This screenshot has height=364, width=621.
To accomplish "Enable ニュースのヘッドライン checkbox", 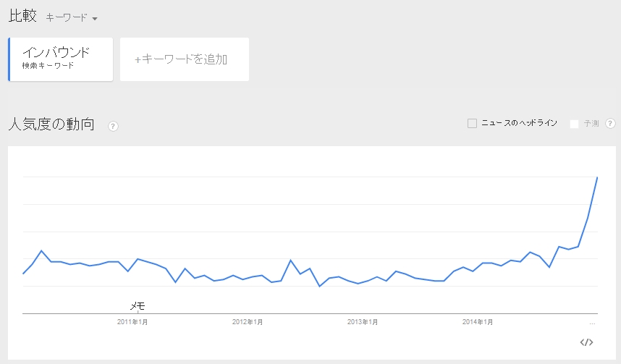I will click(472, 124).
